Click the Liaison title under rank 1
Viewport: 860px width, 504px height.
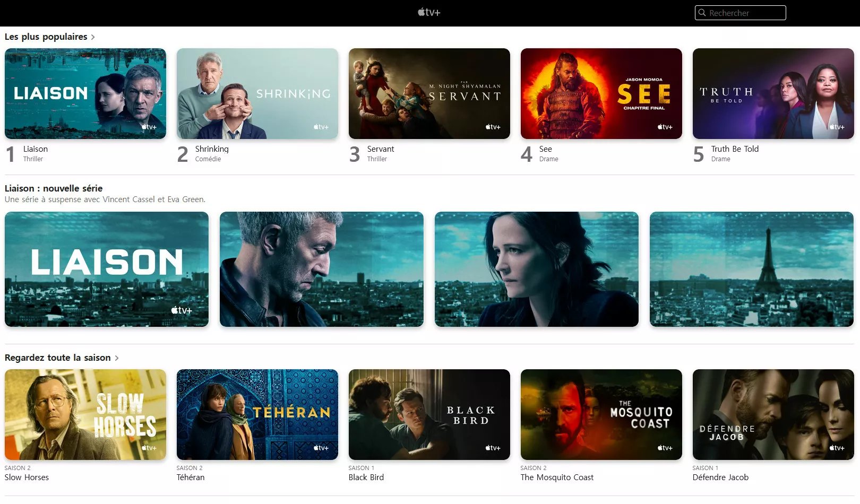click(36, 149)
